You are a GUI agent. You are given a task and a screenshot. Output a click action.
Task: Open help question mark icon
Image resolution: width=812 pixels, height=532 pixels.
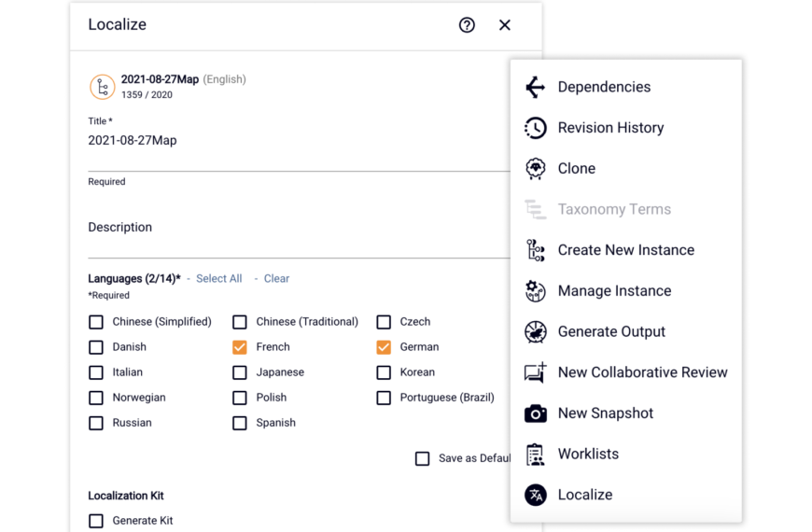tap(467, 25)
